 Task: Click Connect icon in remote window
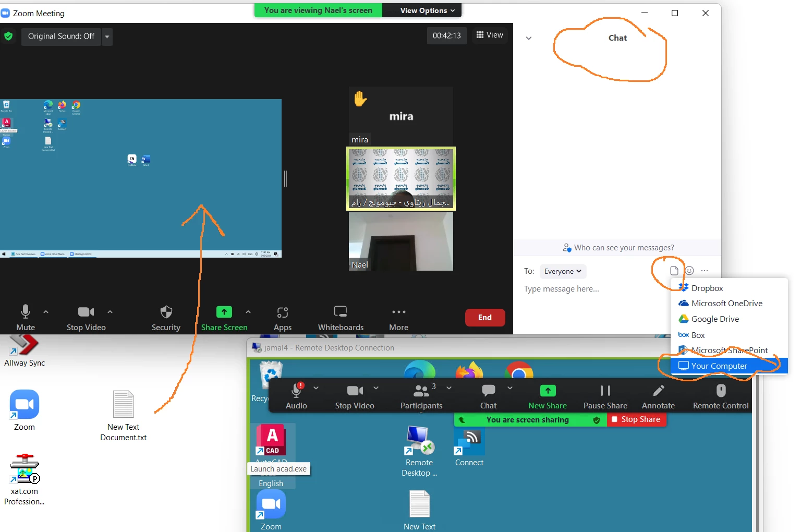tap(469, 448)
